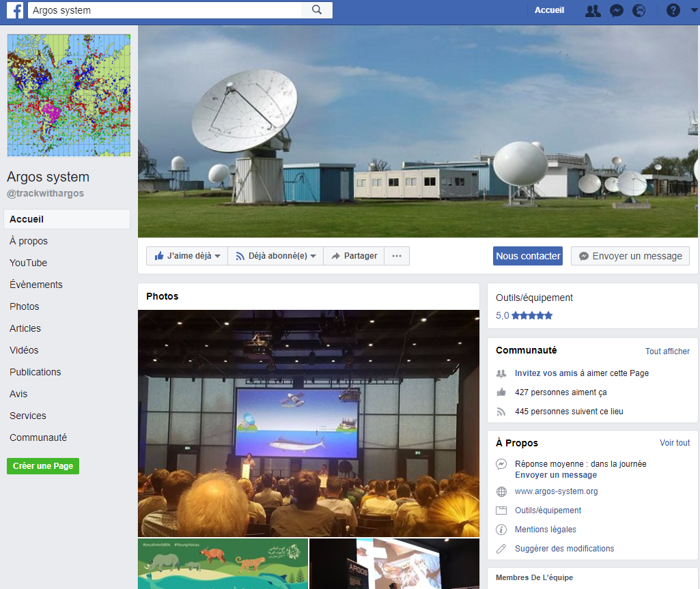Open Messenger icon in top bar

pyautogui.click(x=617, y=10)
